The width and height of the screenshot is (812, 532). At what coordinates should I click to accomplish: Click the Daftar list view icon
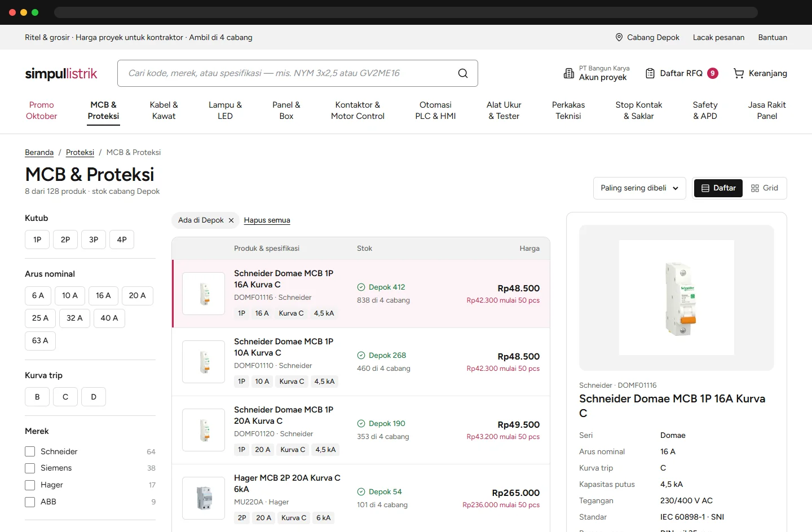pyautogui.click(x=705, y=188)
